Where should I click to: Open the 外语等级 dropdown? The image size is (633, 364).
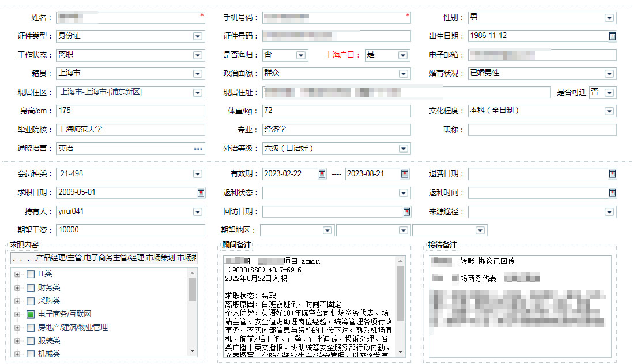404,149
